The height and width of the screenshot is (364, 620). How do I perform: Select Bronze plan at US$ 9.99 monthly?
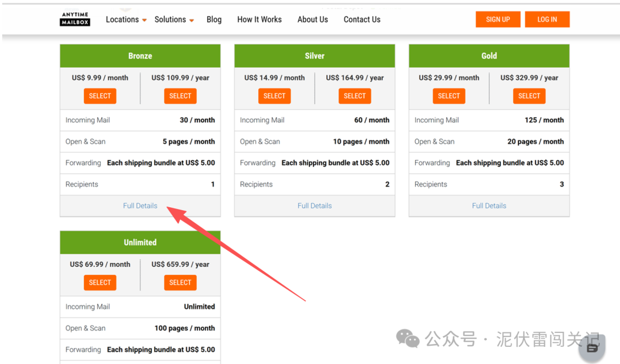[x=100, y=96]
